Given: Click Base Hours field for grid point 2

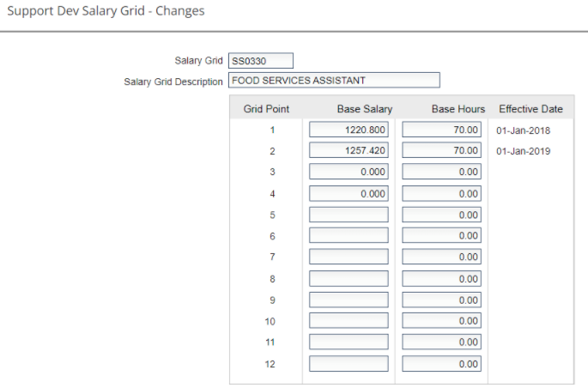Looking at the screenshot, I should tap(441, 151).
